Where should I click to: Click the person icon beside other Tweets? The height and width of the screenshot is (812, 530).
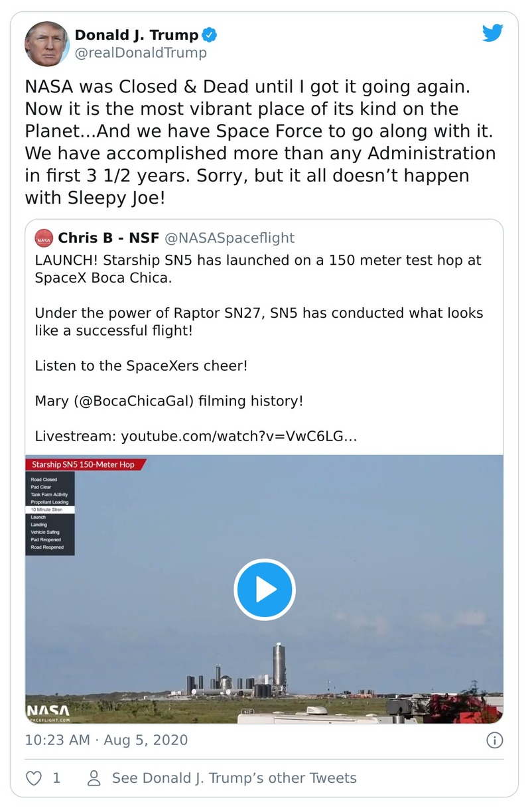coord(95,778)
